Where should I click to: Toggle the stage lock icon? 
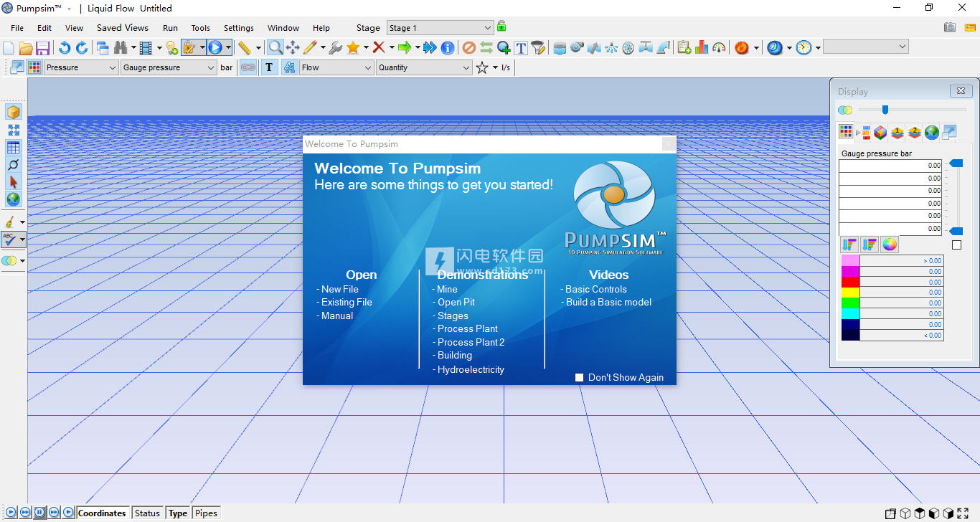point(501,27)
